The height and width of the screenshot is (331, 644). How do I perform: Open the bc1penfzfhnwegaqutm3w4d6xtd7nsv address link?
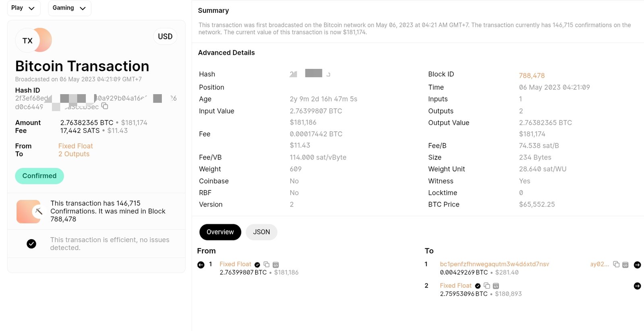pyautogui.click(x=494, y=264)
